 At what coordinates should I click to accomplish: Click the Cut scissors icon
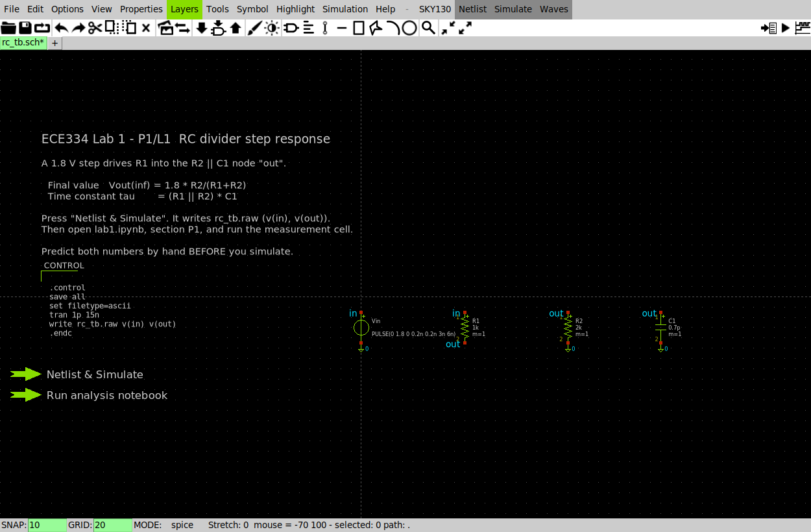pyautogui.click(x=95, y=28)
